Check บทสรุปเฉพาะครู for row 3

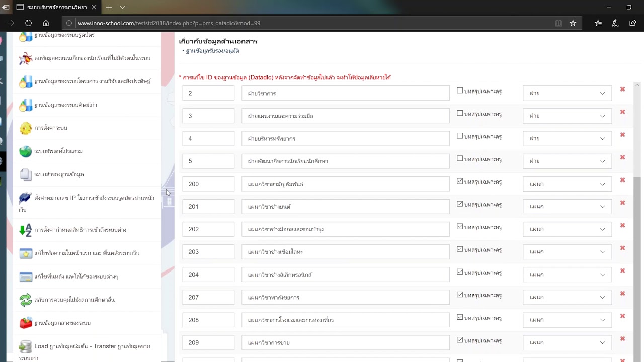tap(460, 113)
